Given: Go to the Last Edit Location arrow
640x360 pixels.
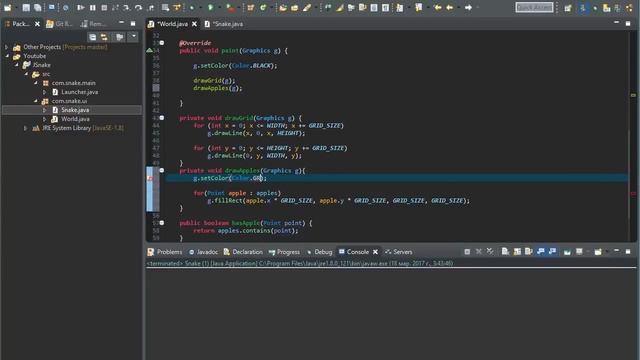Looking at the screenshot, I should point(438,7).
